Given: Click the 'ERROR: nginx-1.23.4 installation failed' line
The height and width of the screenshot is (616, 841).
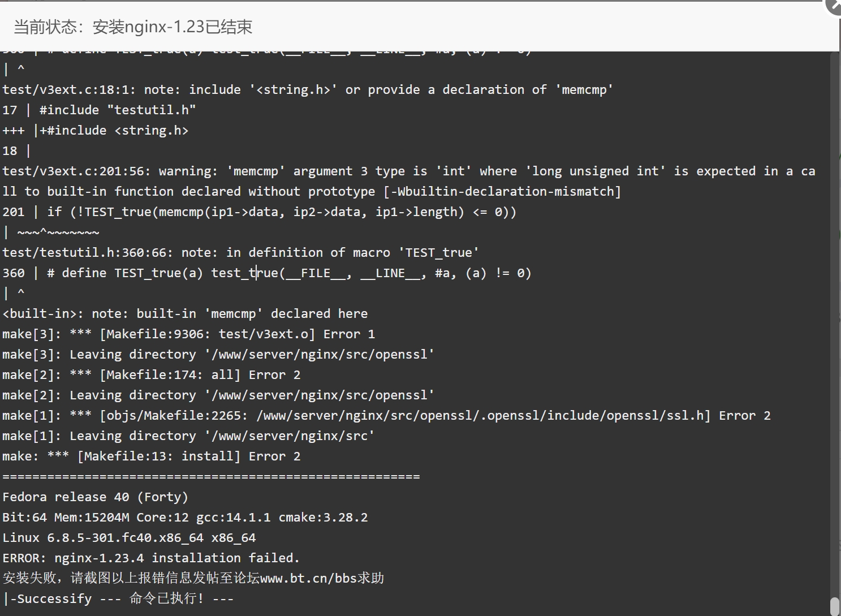Looking at the screenshot, I should click(151, 558).
